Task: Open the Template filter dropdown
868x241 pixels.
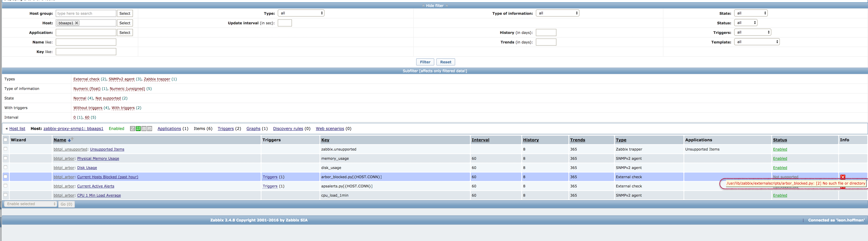Action: [x=757, y=42]
